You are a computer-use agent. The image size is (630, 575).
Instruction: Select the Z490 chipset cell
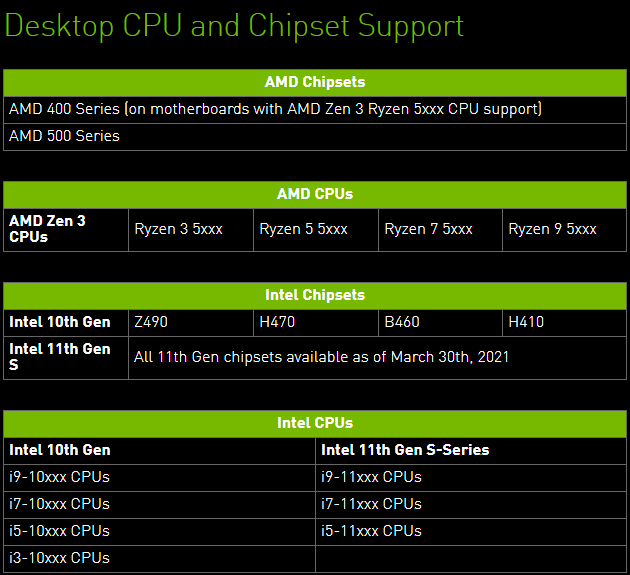point(152,322)
